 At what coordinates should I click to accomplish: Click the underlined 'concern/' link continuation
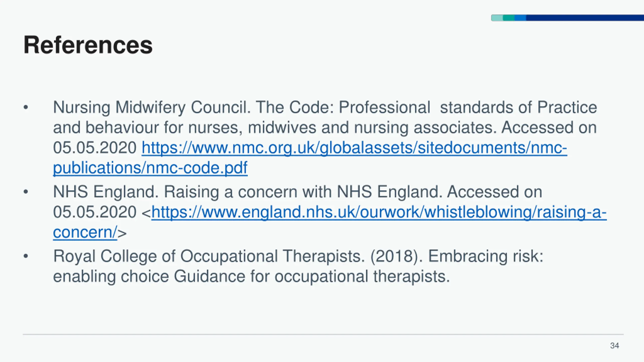click(x=85, y=232)
